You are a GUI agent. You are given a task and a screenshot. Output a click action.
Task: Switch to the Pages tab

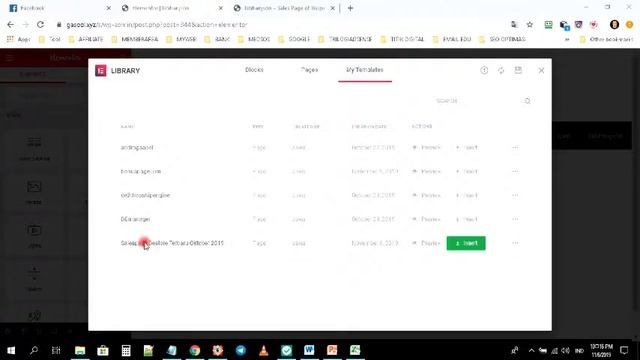(309, 70)
